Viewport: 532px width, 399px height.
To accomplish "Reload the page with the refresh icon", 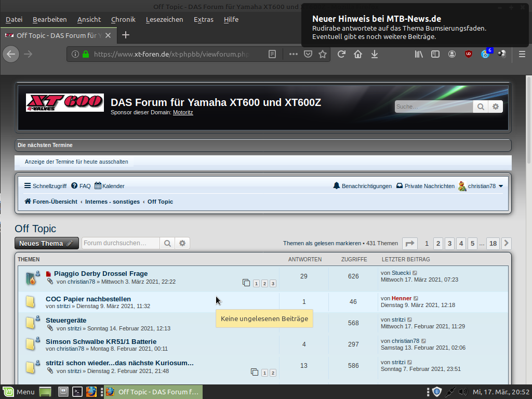I will pos(341,54).
